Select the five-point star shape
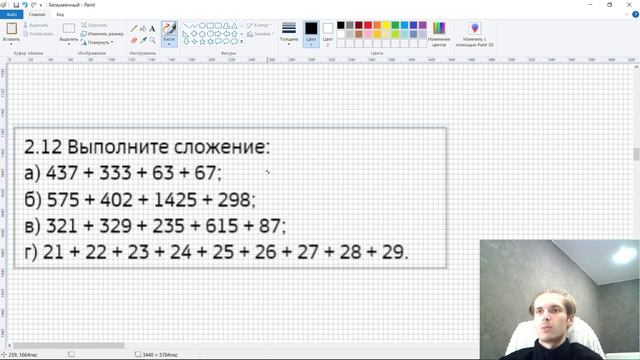Image resolution: width=640 pixels, height=360 pixels. pyautogui.click(x=210, y=42)
